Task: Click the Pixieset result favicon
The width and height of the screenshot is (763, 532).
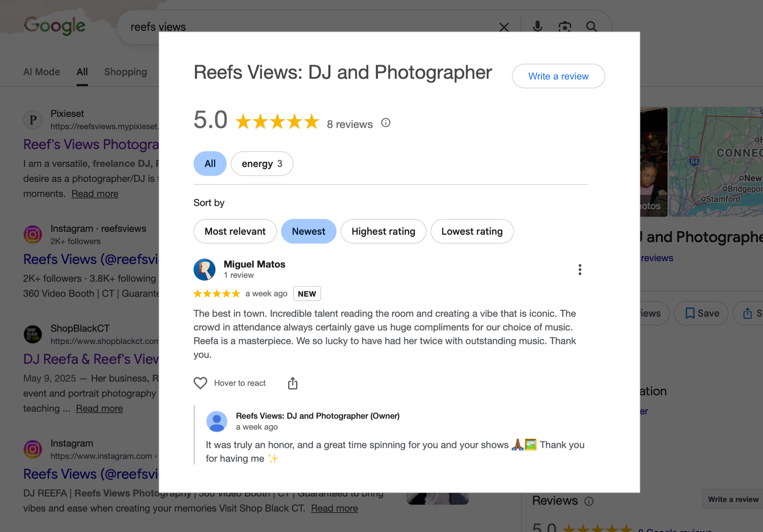Action: click(x=33, y=120)
